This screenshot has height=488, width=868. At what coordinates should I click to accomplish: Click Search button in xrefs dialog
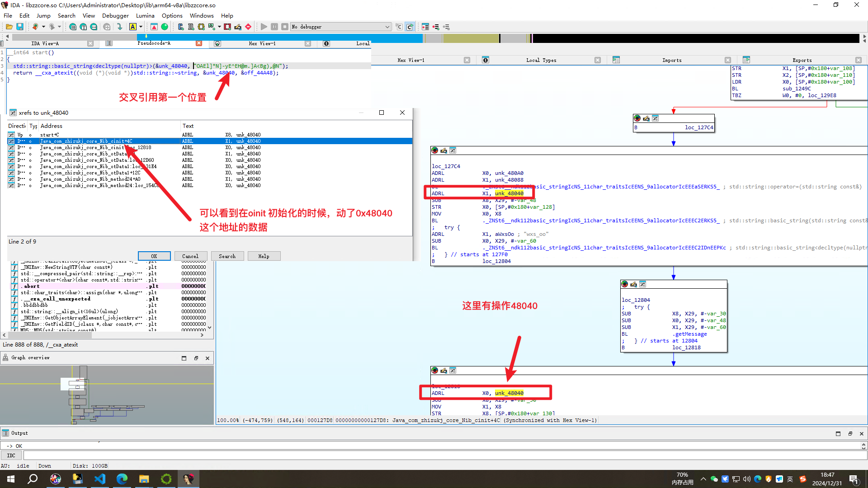pos(227,256)
